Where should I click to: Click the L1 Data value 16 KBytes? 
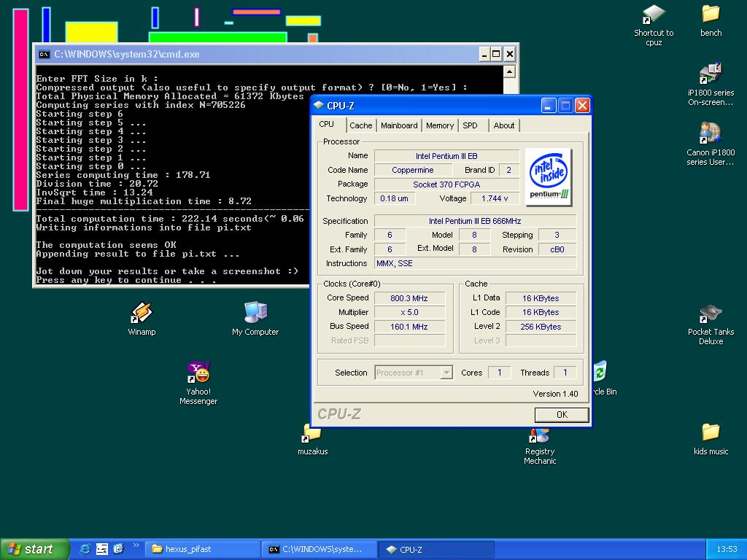541,298
